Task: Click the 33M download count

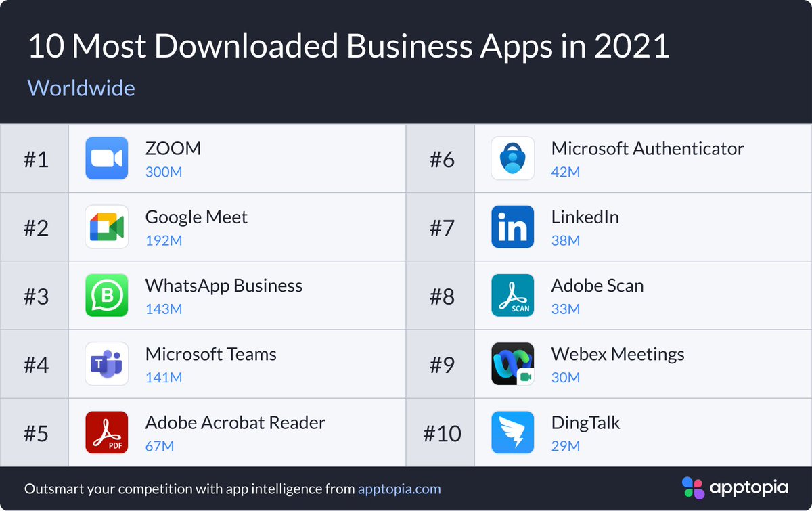Action: (566, 309)
